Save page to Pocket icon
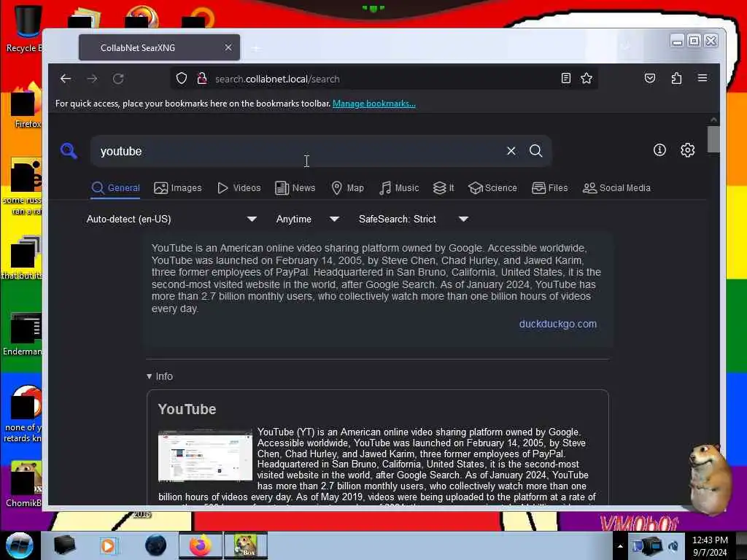This screenshot has width=747, height=560. [650, 78]
